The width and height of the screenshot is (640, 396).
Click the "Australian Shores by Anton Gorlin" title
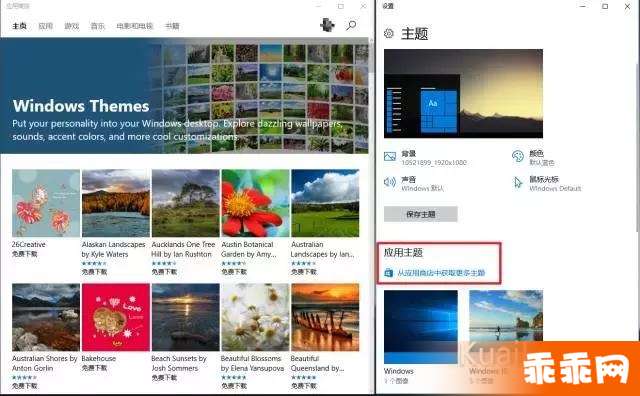[44, 363]
